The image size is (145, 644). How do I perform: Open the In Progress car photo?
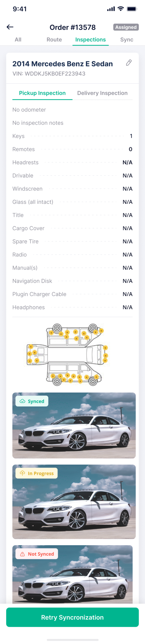pos(74,502)
